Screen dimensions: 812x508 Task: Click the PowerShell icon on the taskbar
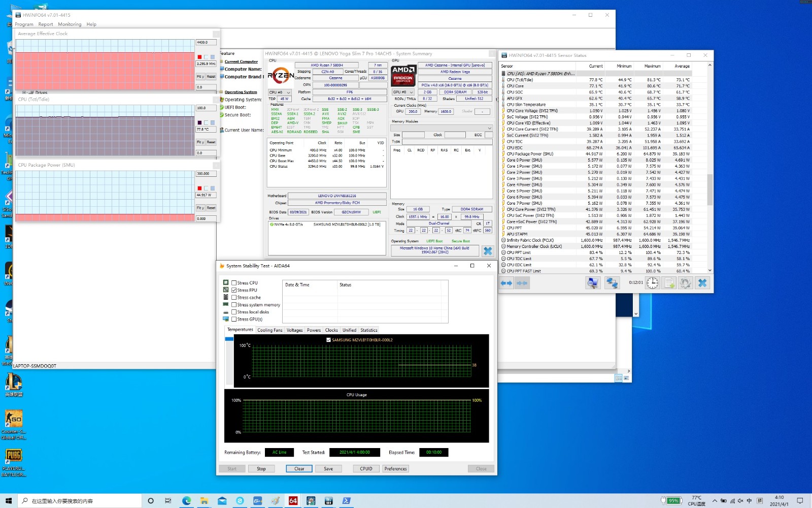[346, 501]
